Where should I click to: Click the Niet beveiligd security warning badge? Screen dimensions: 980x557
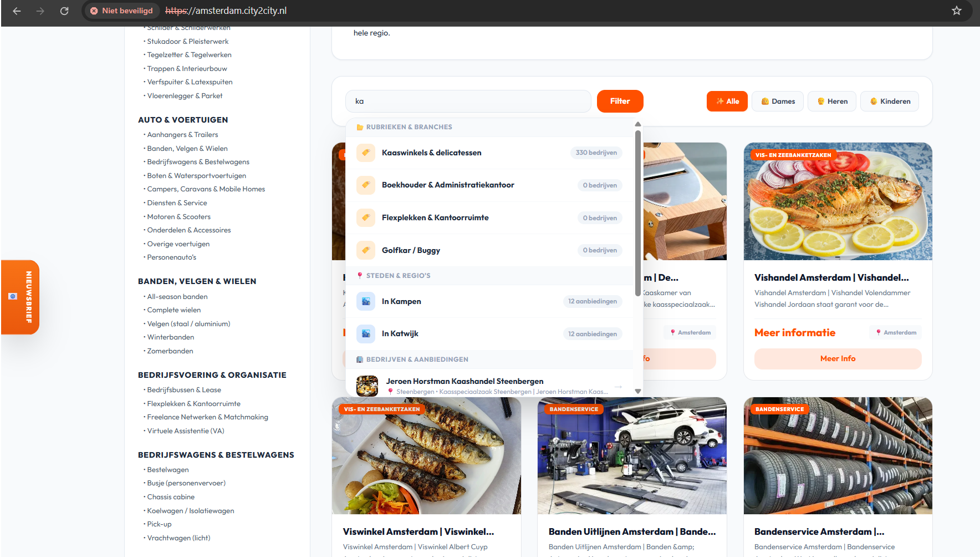tap(121, 11)
